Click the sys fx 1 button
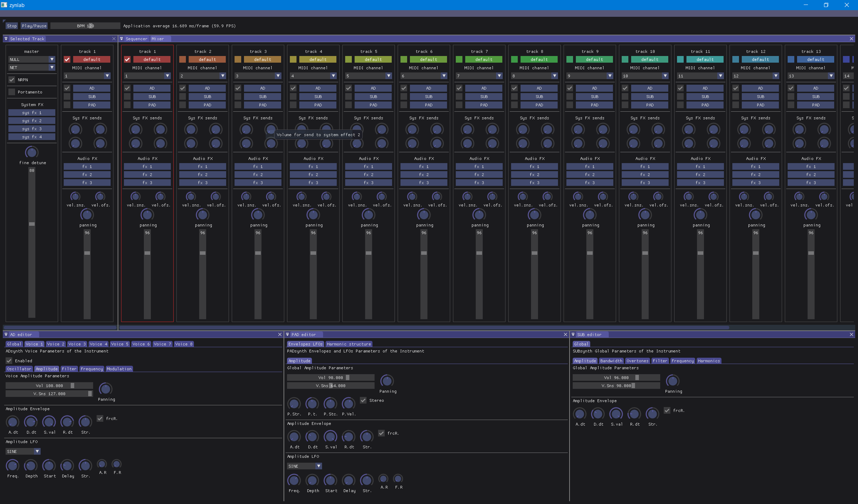This screenshot has width=858, height=504. (x=32, y=113)
